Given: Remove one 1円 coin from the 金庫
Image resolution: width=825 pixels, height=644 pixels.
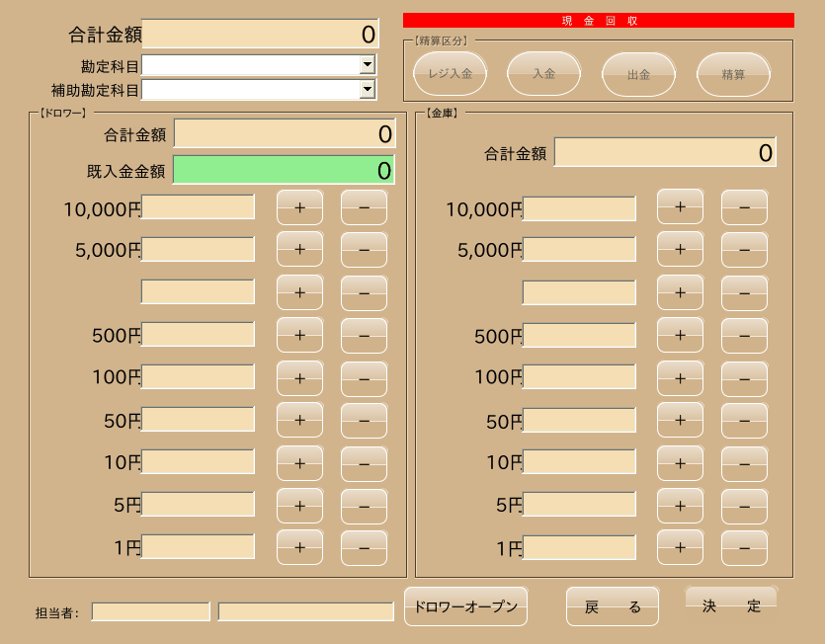Looking at the screenshot, I should pos(745,548).
